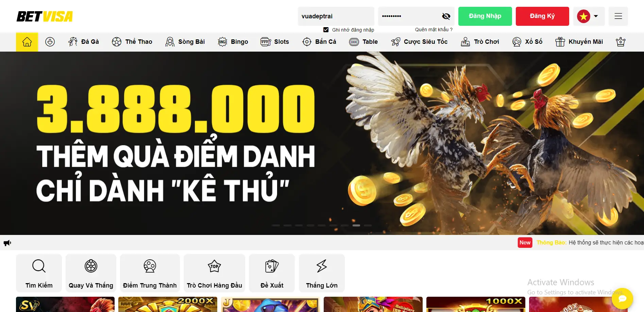Expand the language flag dropdown
The width and height of the screenshot is (644, 312).
589,16
